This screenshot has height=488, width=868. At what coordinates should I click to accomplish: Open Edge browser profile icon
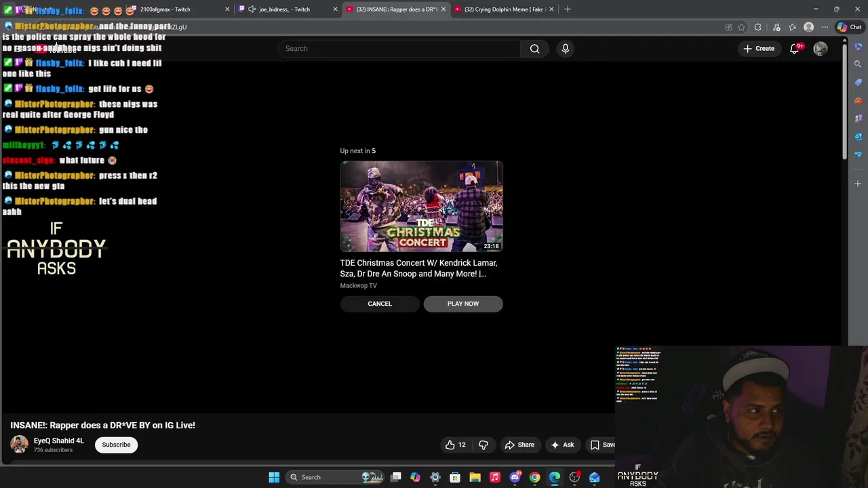point(808,27)
